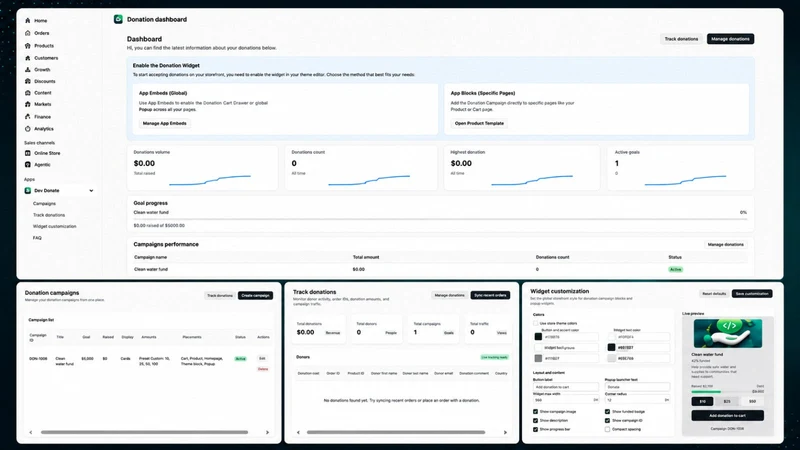The width and height of the screenshot is (800, 450).
Task: Click right scroll arrow in Donation campaigns panel
Action: click(x=267, y=432)
